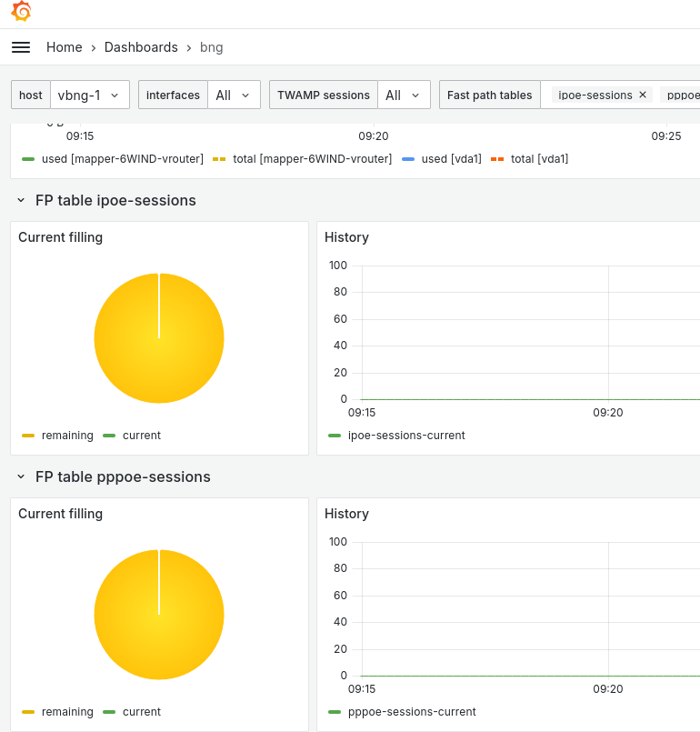Click the ipoe-sessions pie chart
This screenshot has height=732, width=700.
coord(159,338)
